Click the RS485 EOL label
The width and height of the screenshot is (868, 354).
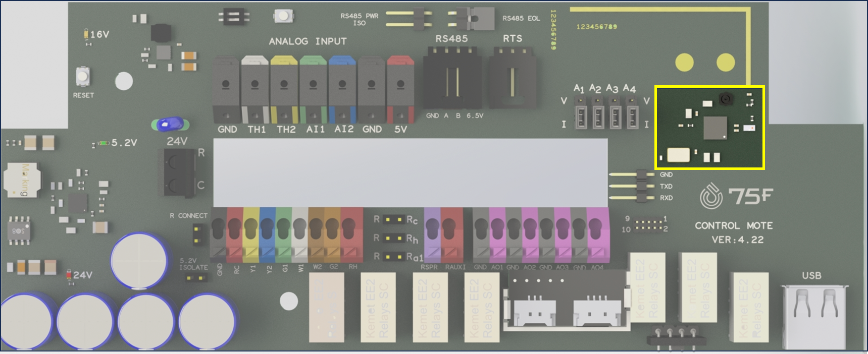pos(521,18)
